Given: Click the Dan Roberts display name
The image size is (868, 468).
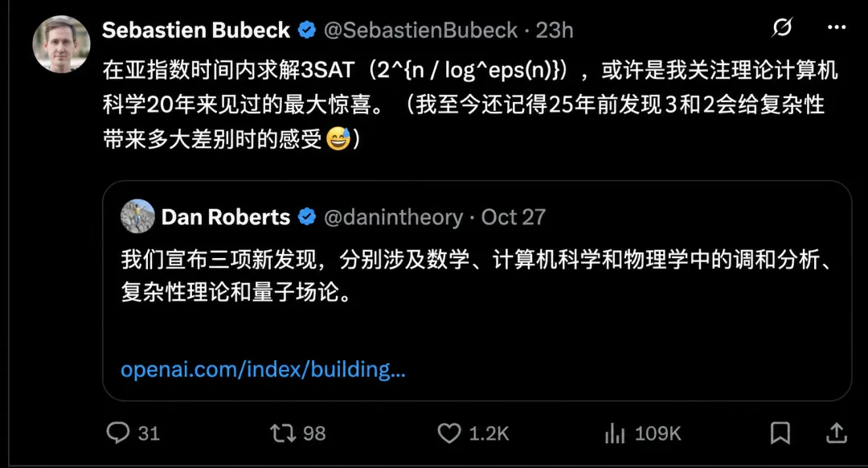Looking at the screenshot, I should 226,217.
